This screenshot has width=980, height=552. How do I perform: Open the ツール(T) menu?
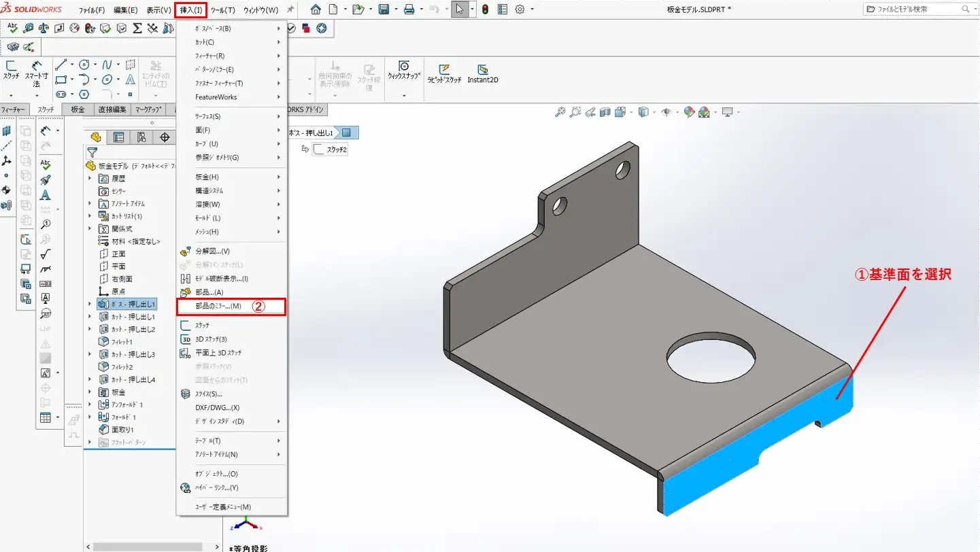point(222,10)
